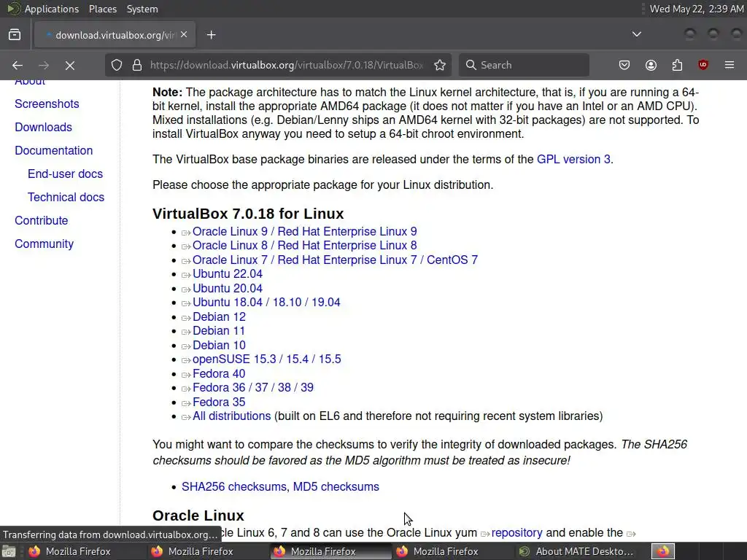
Task: Download Oracle Linux 7 / CentOS 7 package
Action: pos(335,260)
